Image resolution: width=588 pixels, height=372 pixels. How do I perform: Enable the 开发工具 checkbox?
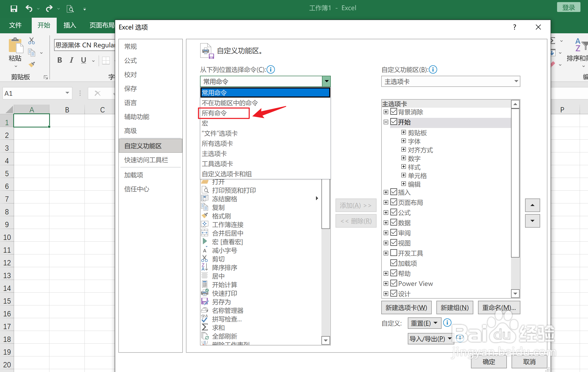pyautogui.click(x=394, y=253)
